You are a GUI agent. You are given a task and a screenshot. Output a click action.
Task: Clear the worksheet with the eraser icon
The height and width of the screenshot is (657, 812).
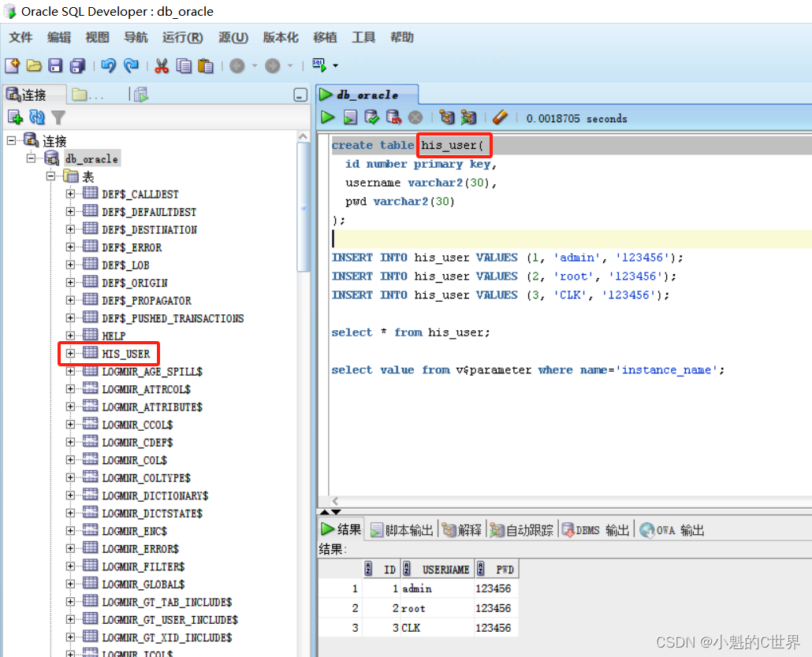point(500,117)
